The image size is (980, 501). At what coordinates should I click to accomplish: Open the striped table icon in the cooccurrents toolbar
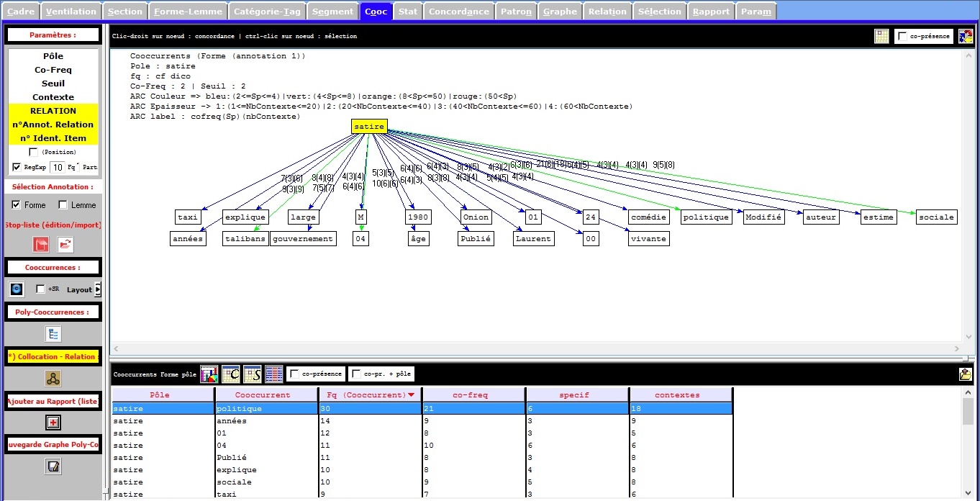click(273, 374)
